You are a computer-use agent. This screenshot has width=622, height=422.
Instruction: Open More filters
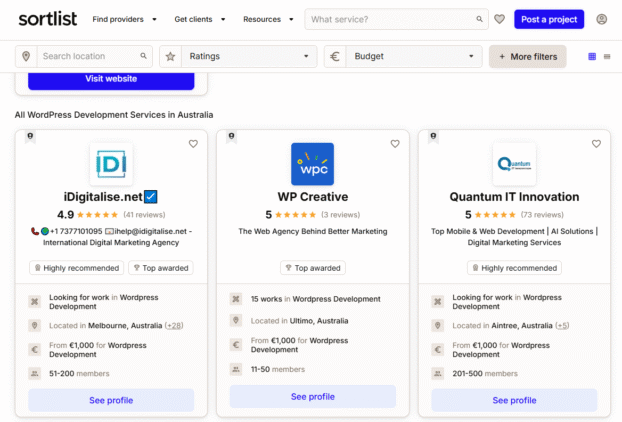[528, 57]
